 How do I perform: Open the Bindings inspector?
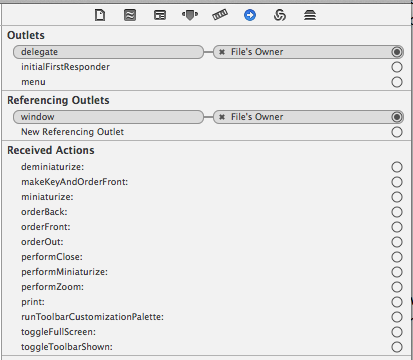tap(280, 15)
